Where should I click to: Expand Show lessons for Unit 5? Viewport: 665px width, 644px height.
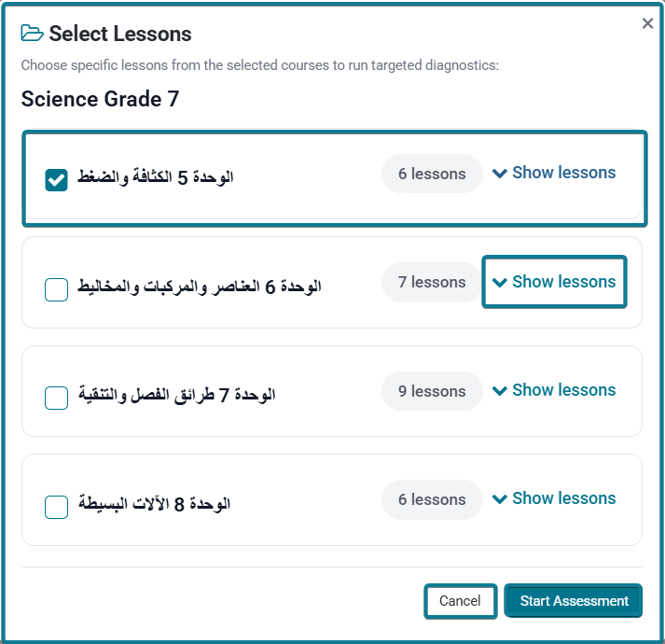point(554,173)
